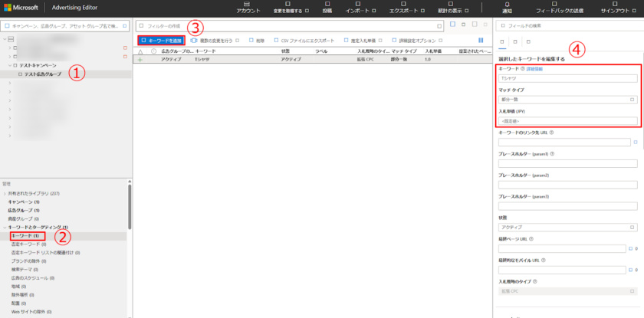Screen dimensions: 644x318
Task: Open the 状態 dropdown showing アクティブ
Action: pos(567,227)
